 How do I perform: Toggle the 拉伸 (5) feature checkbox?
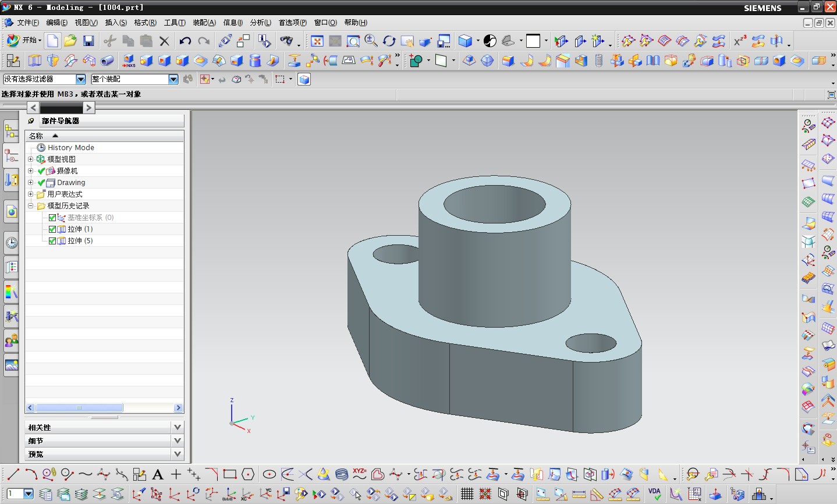(52, 241)
